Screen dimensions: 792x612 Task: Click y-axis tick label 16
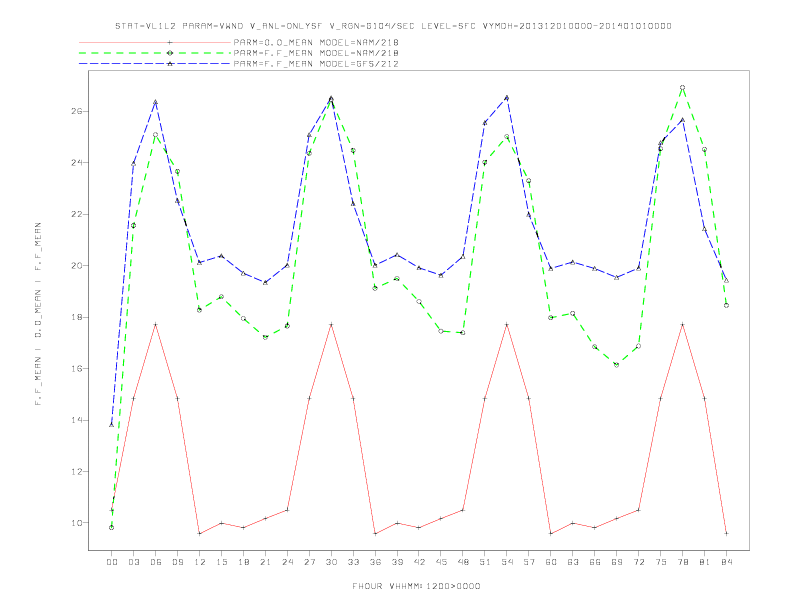[x=77, y=369]
